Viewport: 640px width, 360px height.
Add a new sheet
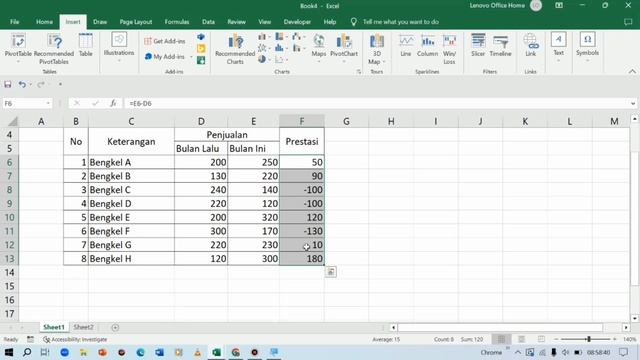point(115,327)
